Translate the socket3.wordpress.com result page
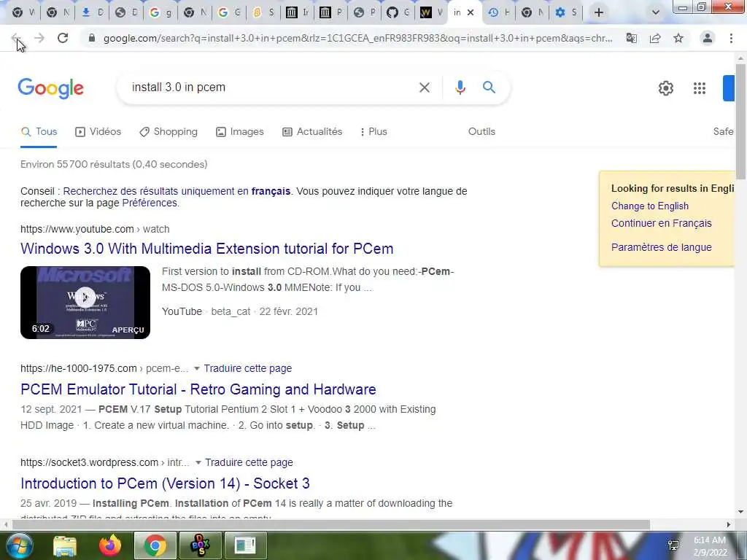The height and width of the screenshot is (560, 747). tap(249, 463)
